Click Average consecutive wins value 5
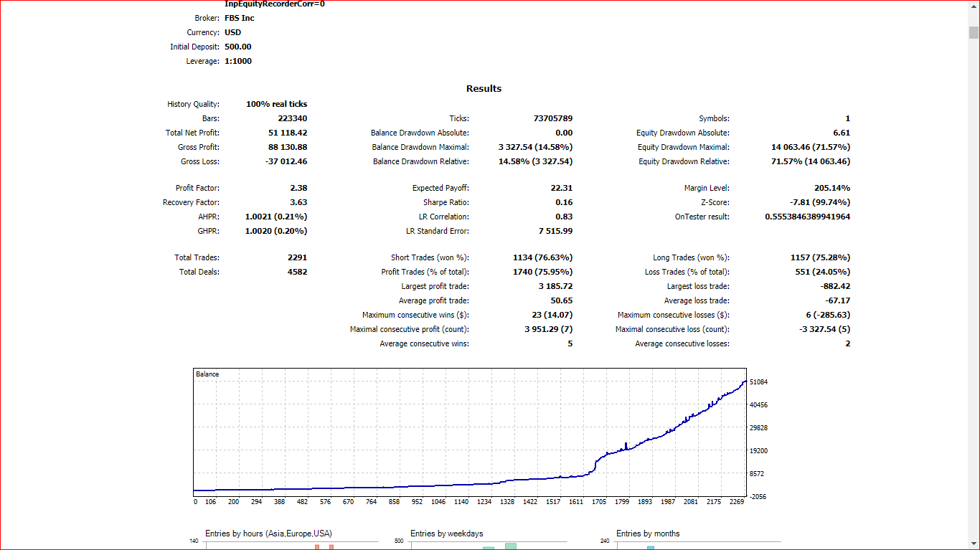The width and height of the screenshot is (980, 550). coord(570,343)
